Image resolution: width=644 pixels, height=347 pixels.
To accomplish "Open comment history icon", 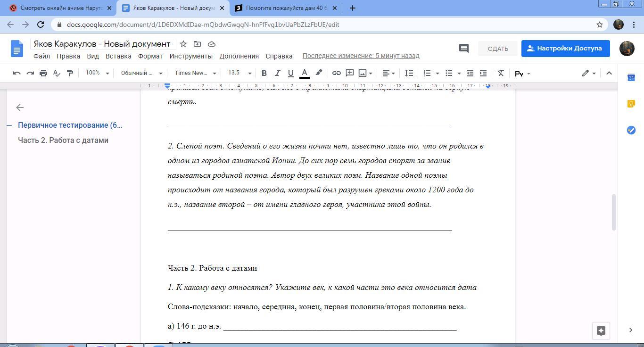I will pos(463,48).
